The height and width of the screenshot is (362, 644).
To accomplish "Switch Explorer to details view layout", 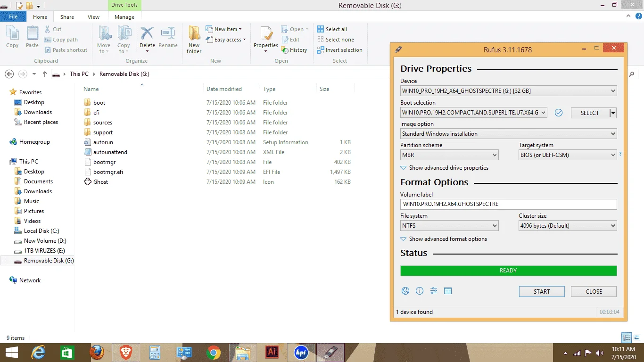I will tap(627, 337).
